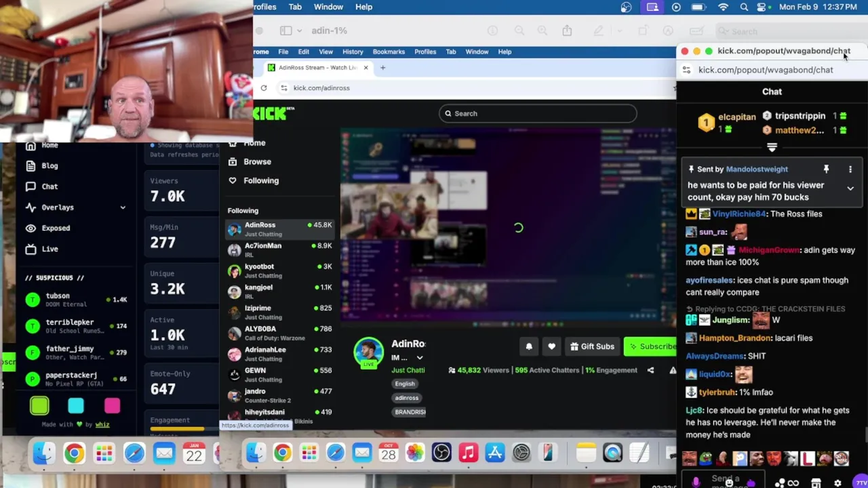Image resolution: width=868 pixels, height=488 pixels.
Task: Select suspicious streamer terriblepker
Action: [76, 326]
